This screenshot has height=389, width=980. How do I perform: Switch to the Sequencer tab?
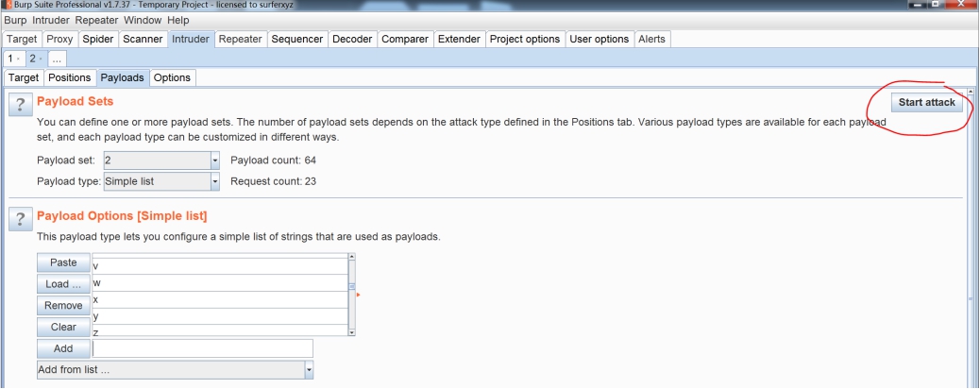296,39
